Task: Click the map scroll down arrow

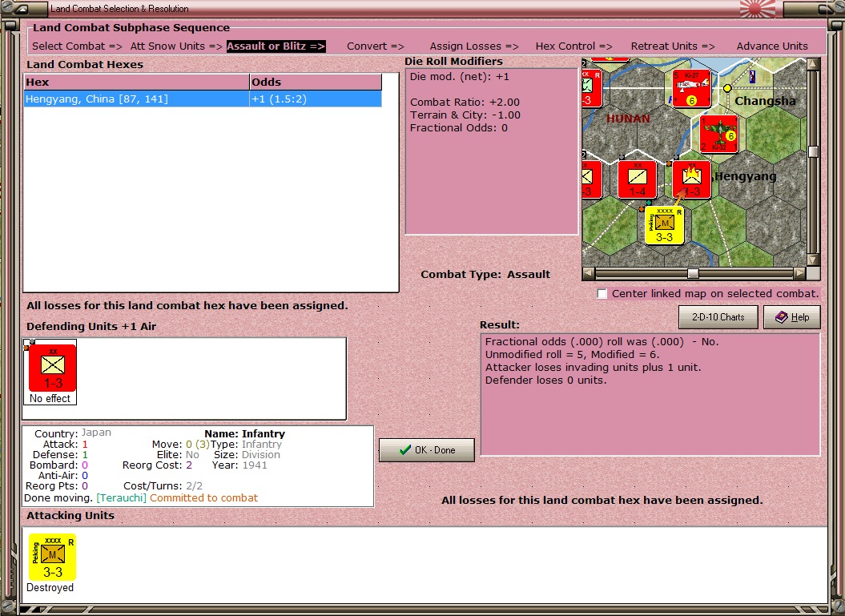Action: [813, 260]
